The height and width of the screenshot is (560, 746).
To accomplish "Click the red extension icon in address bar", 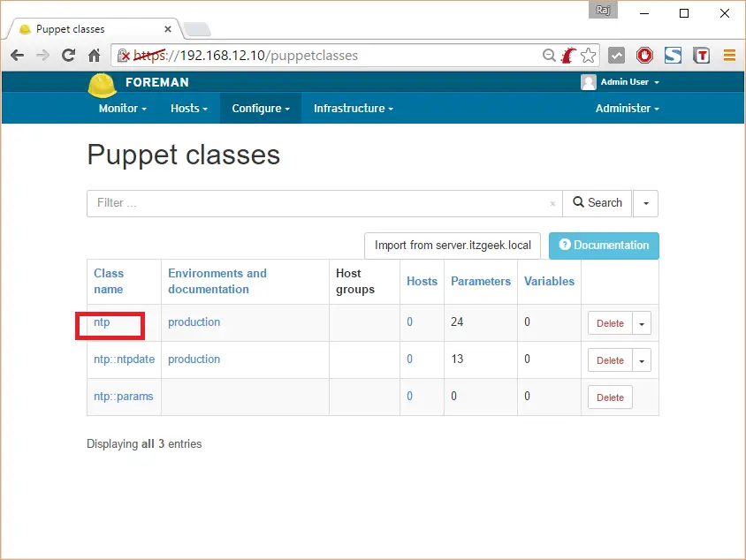I will coord(568,56).
